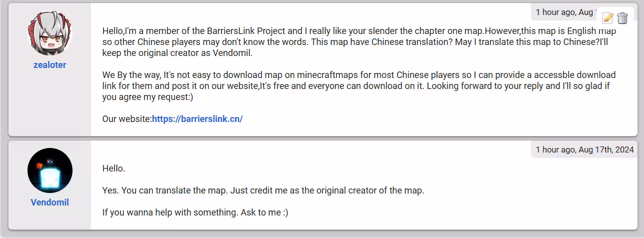Click the pencil edit icon on zealoter's comment
Screen dimensions: 644x238
[608, 18]
